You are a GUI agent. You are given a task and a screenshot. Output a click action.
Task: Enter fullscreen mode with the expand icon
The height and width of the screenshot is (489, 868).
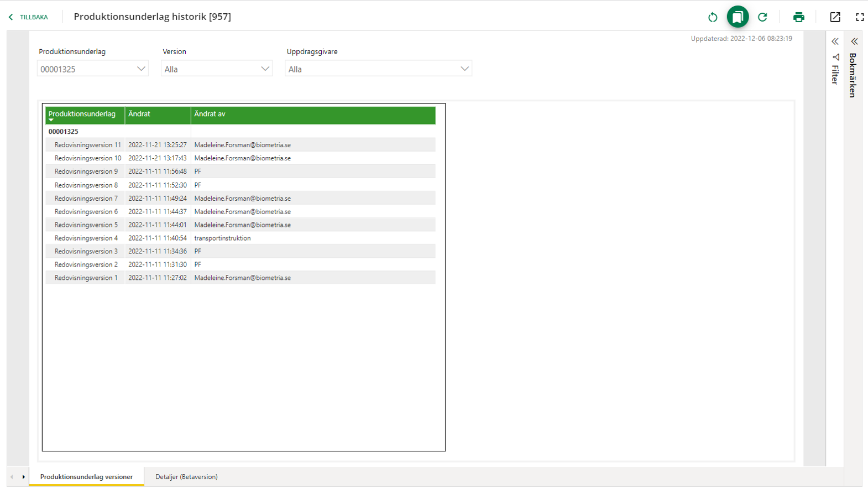tap(860, 17)
